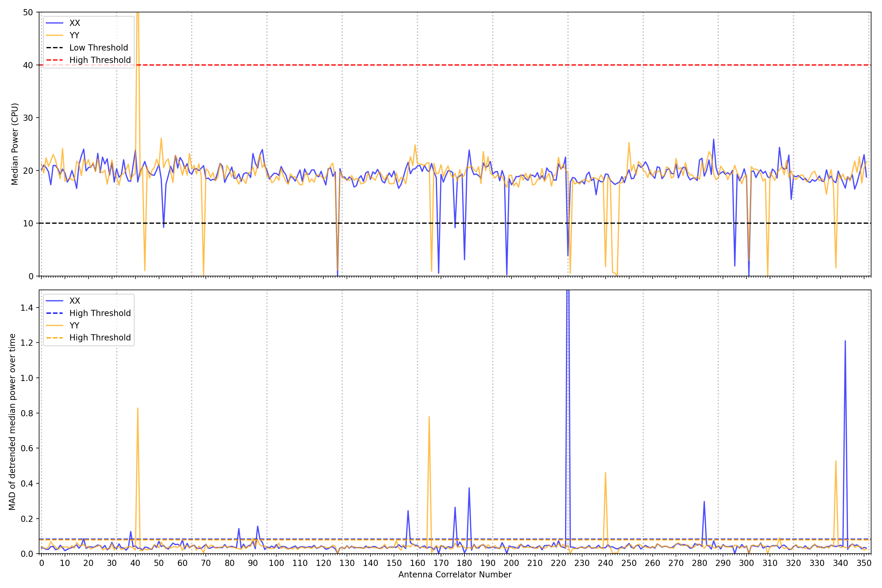Click the bottom plot y-axis tick label 0.8
Viewport: 882px width, 588px height.
pos(27,413)
